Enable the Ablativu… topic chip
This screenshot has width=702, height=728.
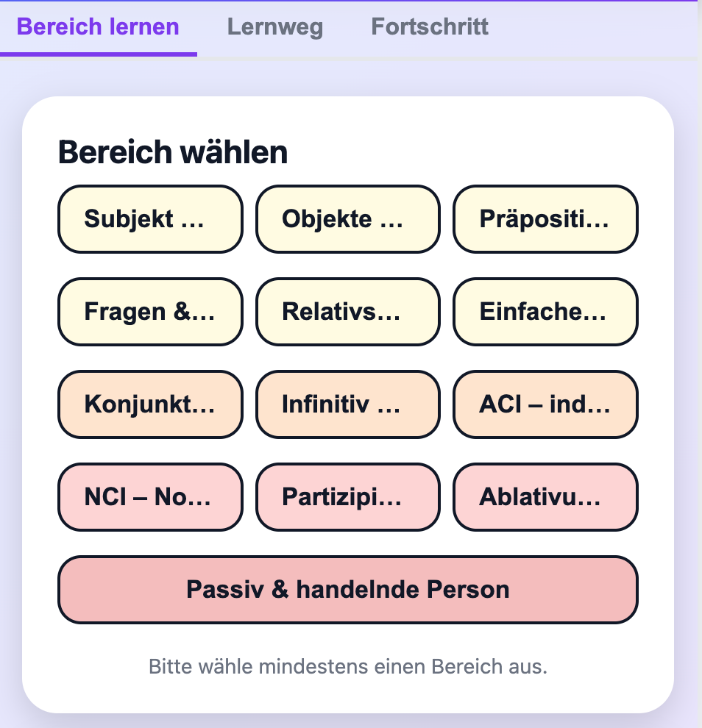[545, 497]
